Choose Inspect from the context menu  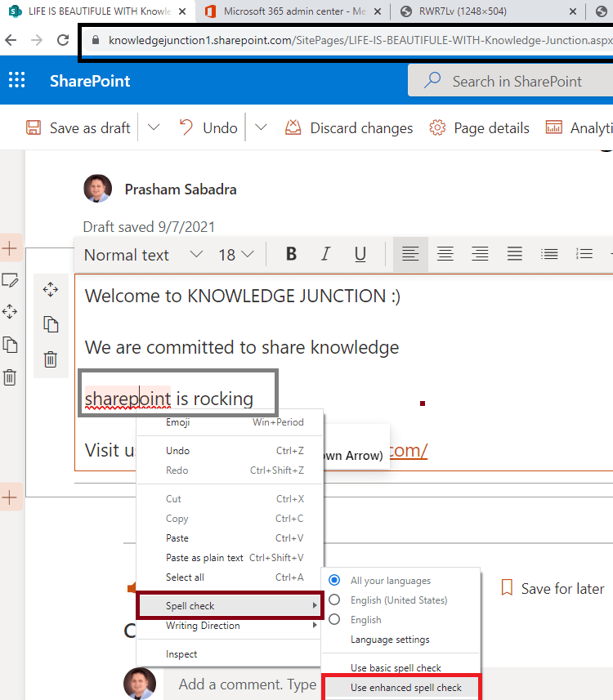[230, 654]
